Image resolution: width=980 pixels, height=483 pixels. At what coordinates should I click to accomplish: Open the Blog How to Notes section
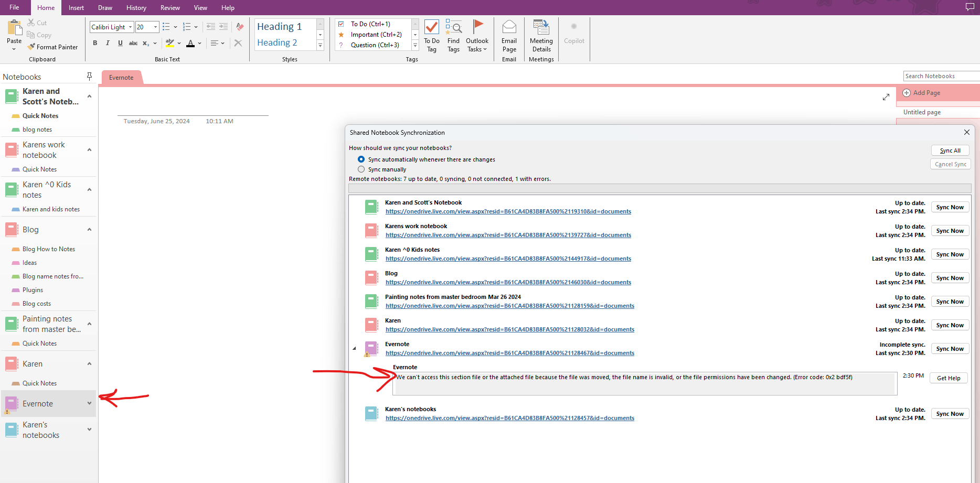click(x=48, y=249)
